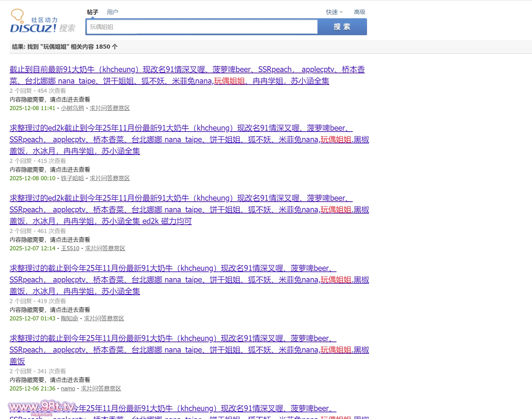Viewport: 532px width, 419px height.
Task: Switch to the 用户 tab
Action: pyautogui.click(x=113, y=12)
